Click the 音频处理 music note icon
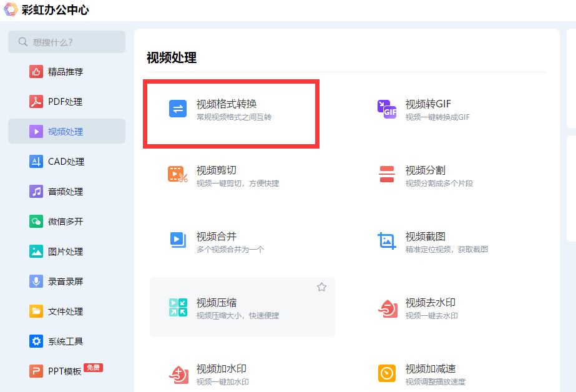 (x=36, y=192)
